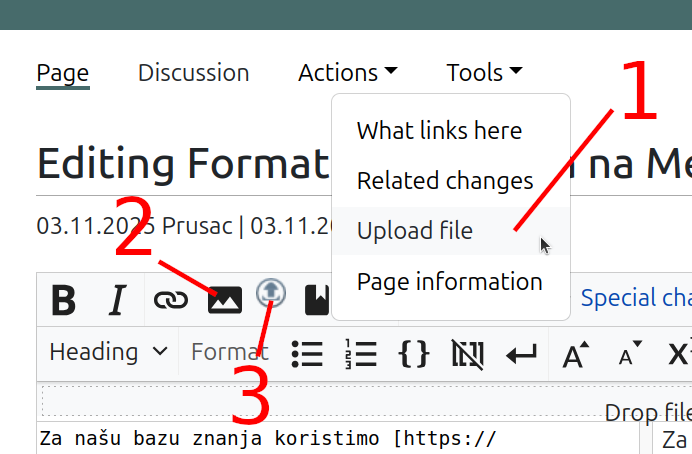The image size is (692, 454).
Task: Switch to the Discussion tab
Action: [x=193, y=73]
